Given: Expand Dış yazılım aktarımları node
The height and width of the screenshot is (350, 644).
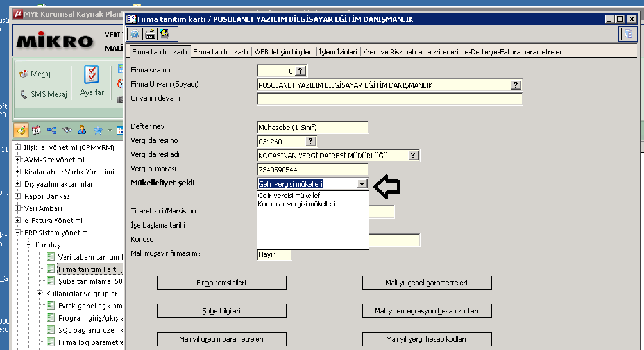Looking at the screenshot, I should (18, 183).
